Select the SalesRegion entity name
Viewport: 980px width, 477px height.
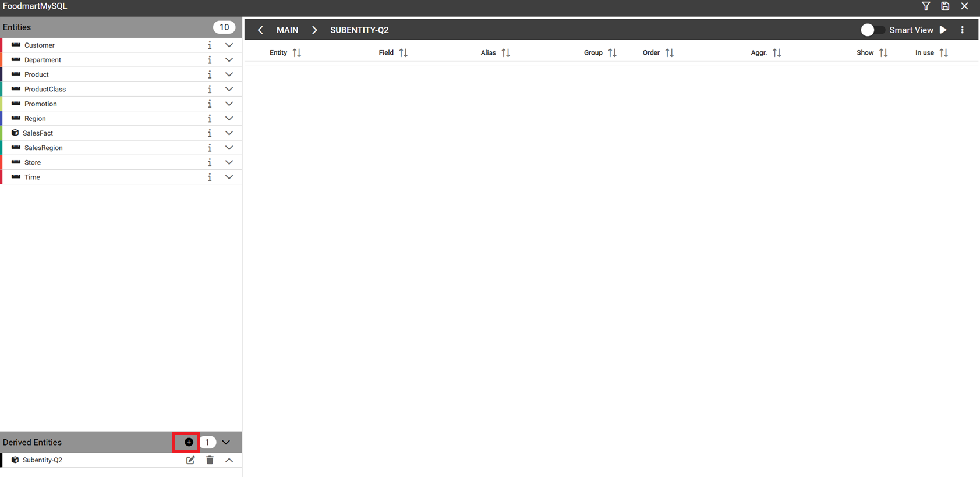(x=44, y=148)
